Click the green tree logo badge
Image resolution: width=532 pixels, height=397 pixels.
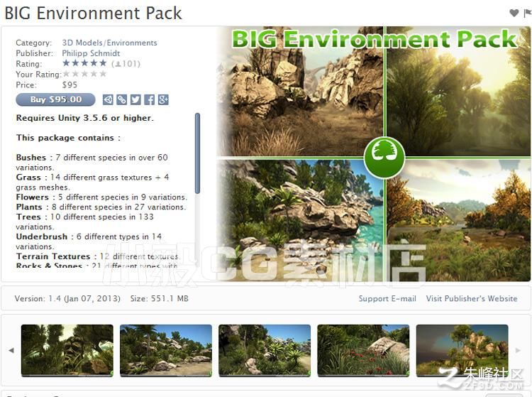coord(384,157)
